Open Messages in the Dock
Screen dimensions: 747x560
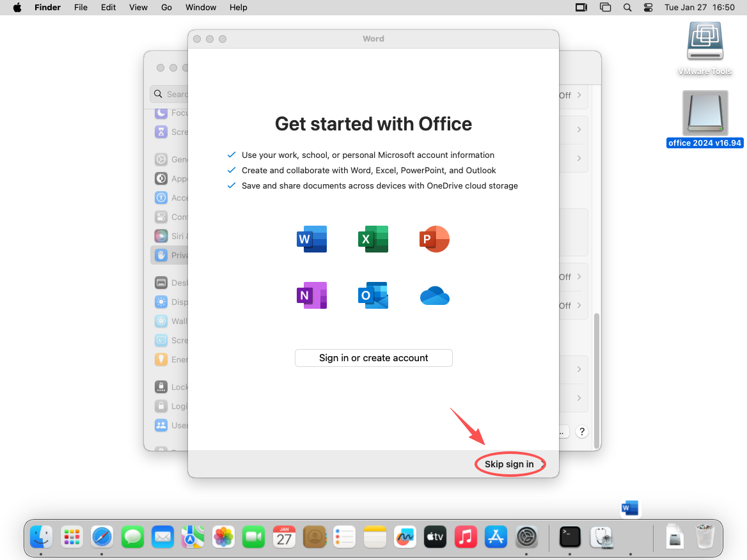click(132, 538)
